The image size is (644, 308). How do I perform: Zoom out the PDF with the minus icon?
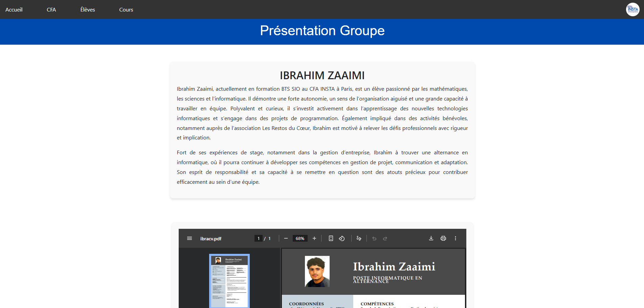coord(286,238)
